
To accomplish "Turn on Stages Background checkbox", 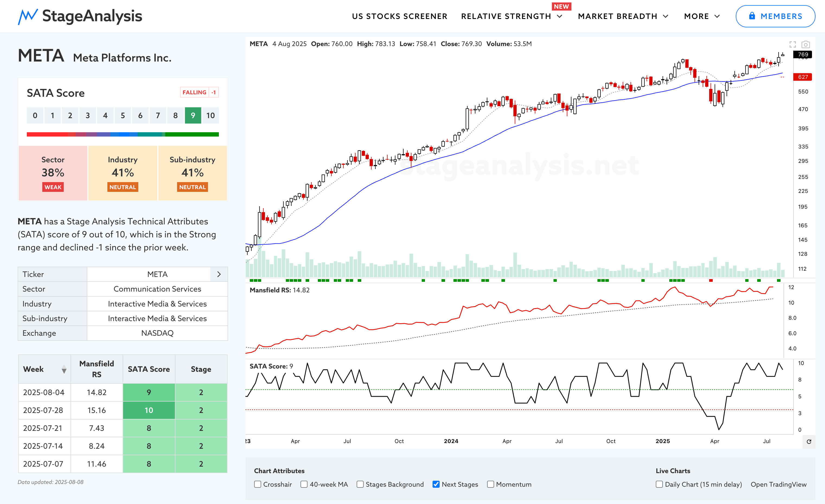I will coord(360,484).
